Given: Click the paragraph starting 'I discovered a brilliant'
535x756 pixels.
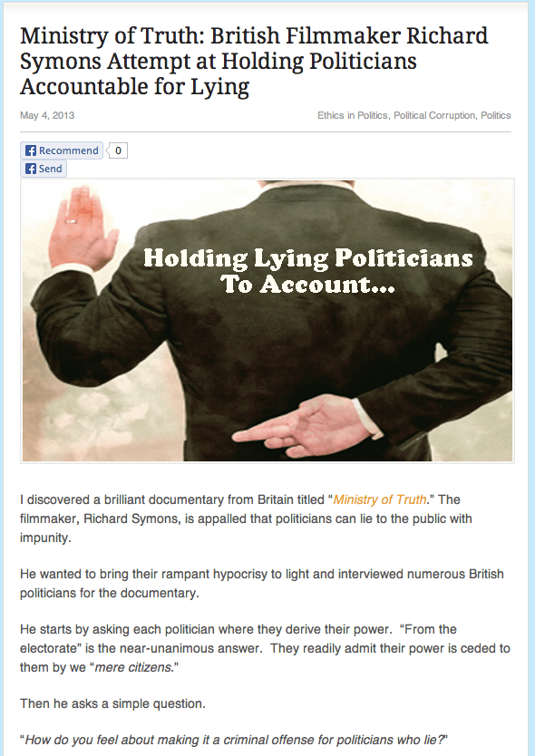Looking at the screenshot, I should pos(246,519).
